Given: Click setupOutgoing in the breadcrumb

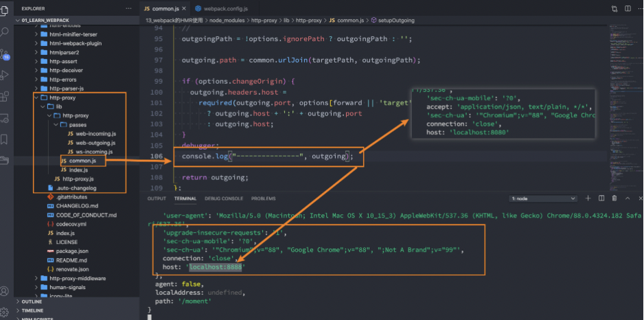Looking at the screenshot, I should (395, 20).
